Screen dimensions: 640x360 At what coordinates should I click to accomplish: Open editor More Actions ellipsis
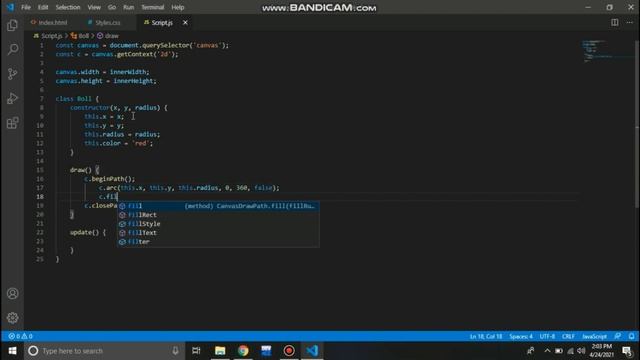[629, 22]
